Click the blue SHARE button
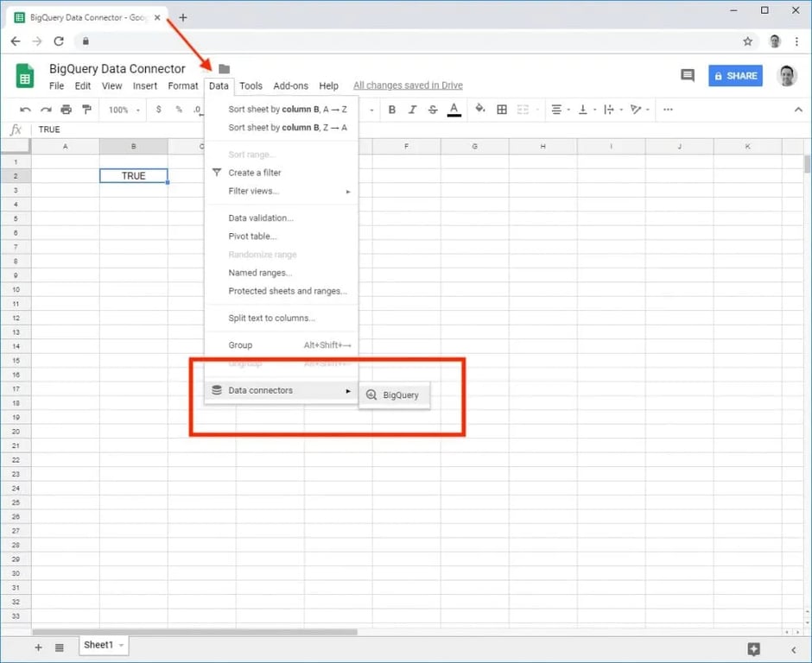The width and height of the screenshot is (812, 663). pos(735,76)
